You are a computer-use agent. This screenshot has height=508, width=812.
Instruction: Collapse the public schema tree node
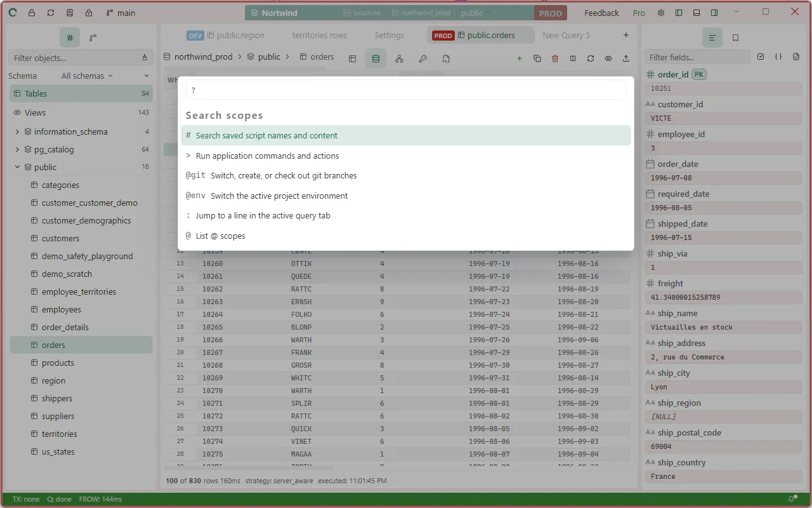point(17,167)
